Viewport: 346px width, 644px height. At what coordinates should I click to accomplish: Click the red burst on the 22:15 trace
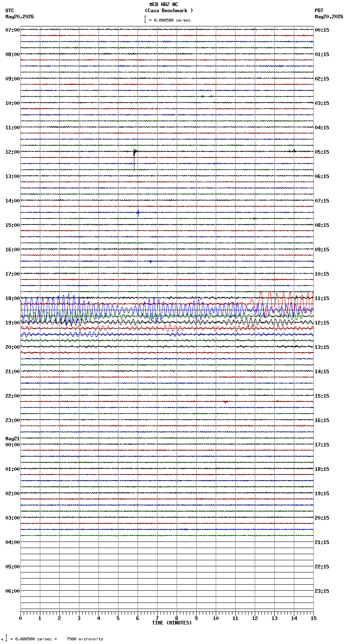pyautogui.click(x=226, y=402)
